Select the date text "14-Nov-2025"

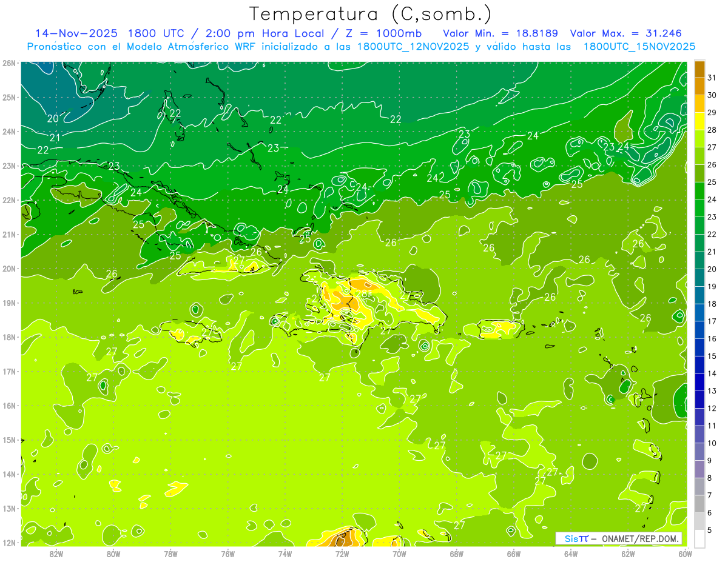[x=76, y=33]
